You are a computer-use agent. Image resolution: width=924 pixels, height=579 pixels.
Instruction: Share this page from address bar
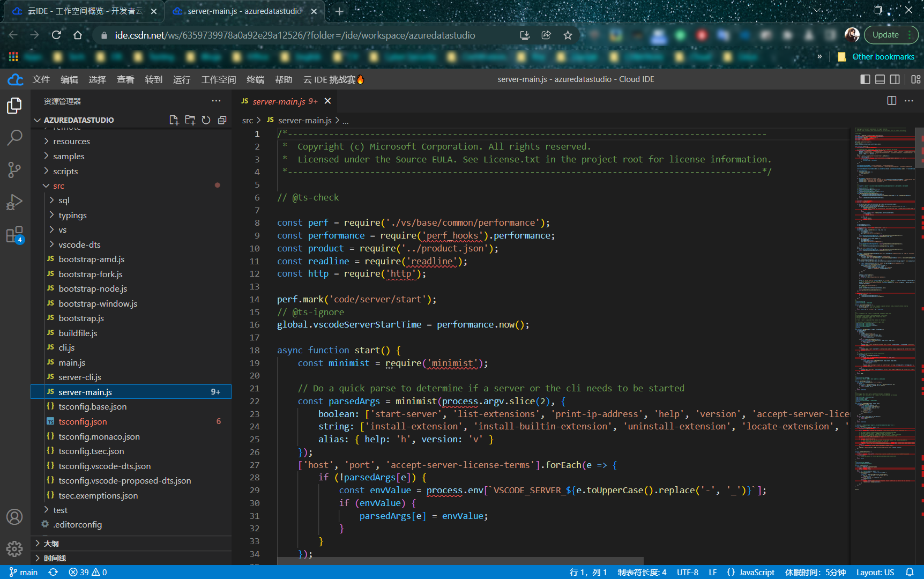tap(546, 35)
